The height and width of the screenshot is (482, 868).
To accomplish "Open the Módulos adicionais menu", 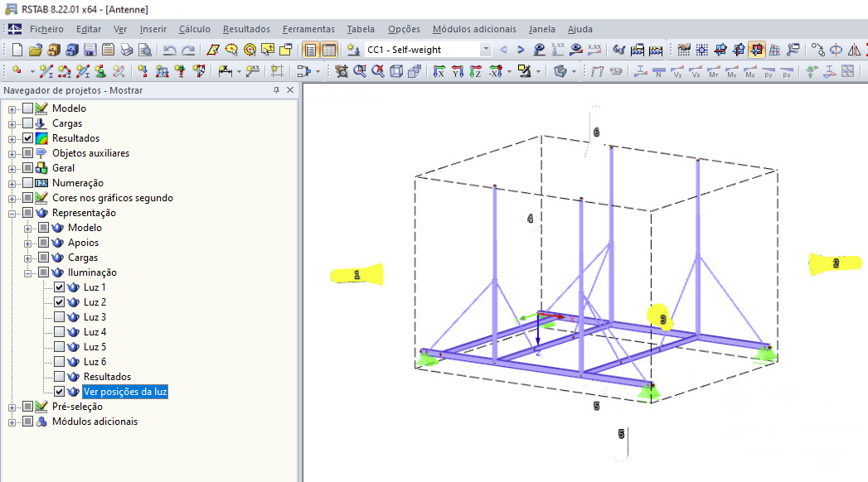I will point(474,29).
